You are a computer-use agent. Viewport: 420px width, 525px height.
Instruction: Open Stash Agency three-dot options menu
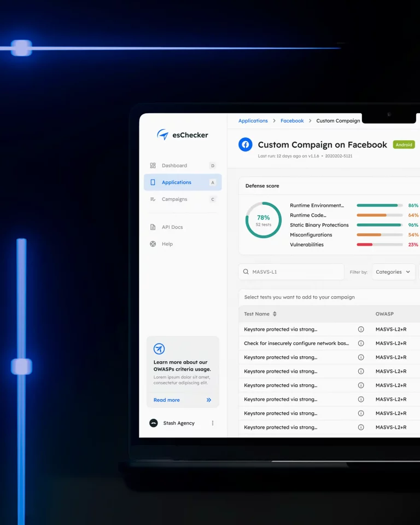click(213, 423)
